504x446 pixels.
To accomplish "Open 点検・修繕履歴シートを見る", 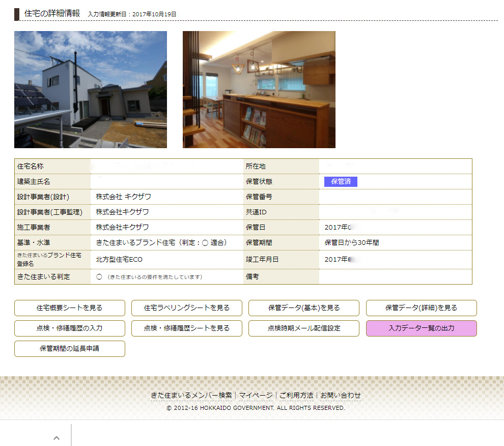I will [x=187, y=328].
